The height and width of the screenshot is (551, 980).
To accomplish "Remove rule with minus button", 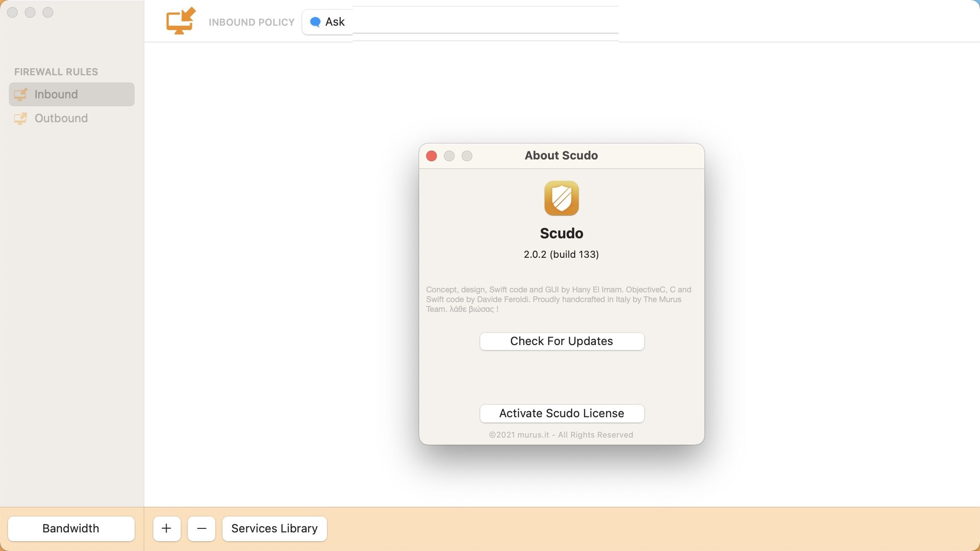I will 202,528.
